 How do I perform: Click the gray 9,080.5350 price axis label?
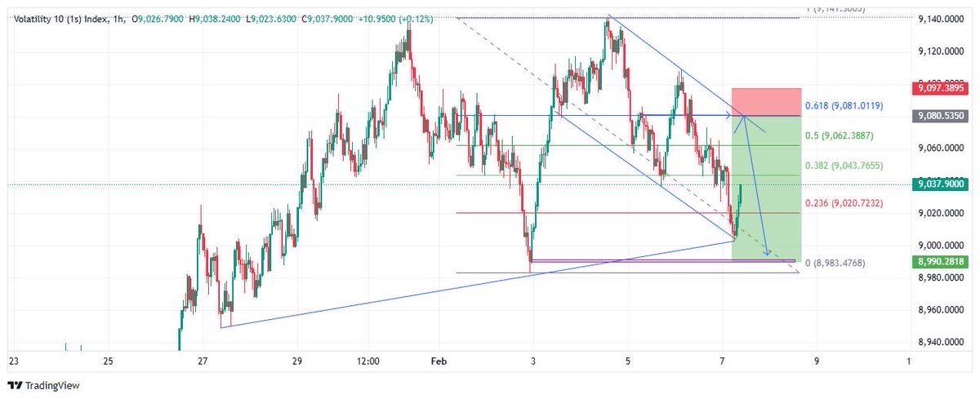(x=941, y=116)
